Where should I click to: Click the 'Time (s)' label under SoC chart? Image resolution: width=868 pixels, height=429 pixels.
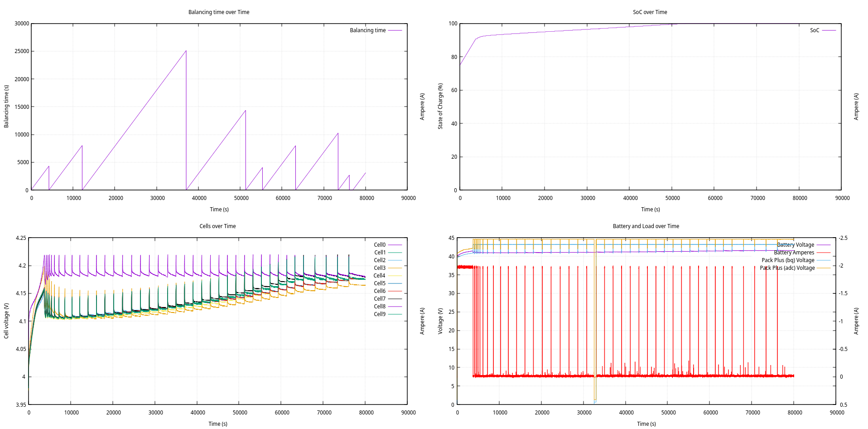coord(651,210)
